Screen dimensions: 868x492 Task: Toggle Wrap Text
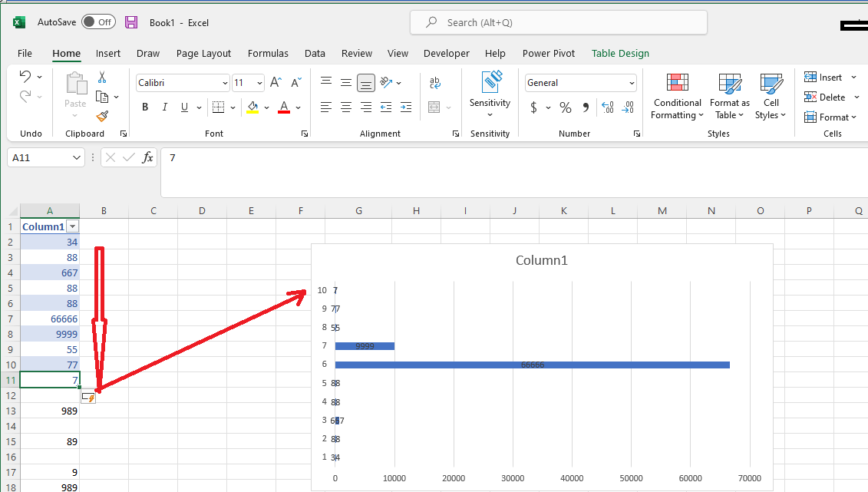(435, 82)
